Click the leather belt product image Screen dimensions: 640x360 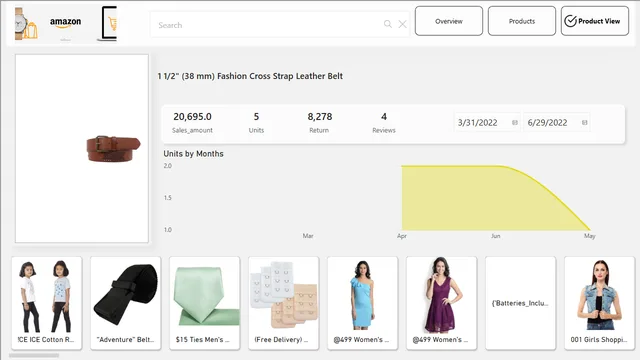(x=113, y=149)
